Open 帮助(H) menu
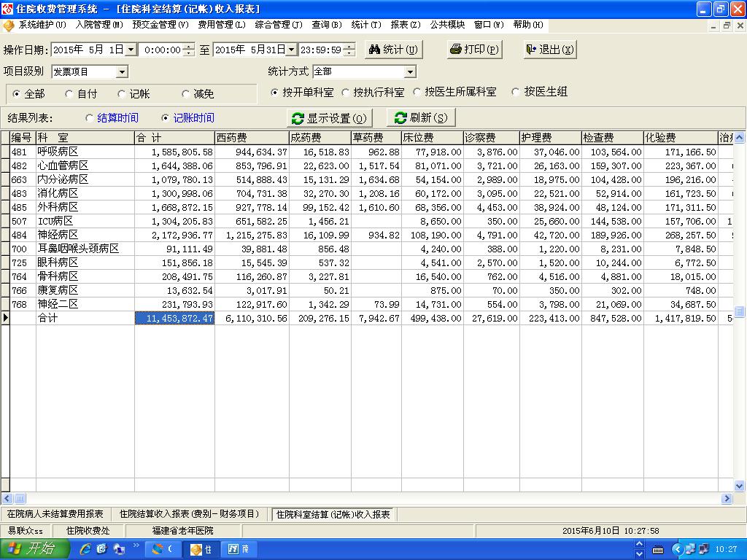 pos(528,25)
